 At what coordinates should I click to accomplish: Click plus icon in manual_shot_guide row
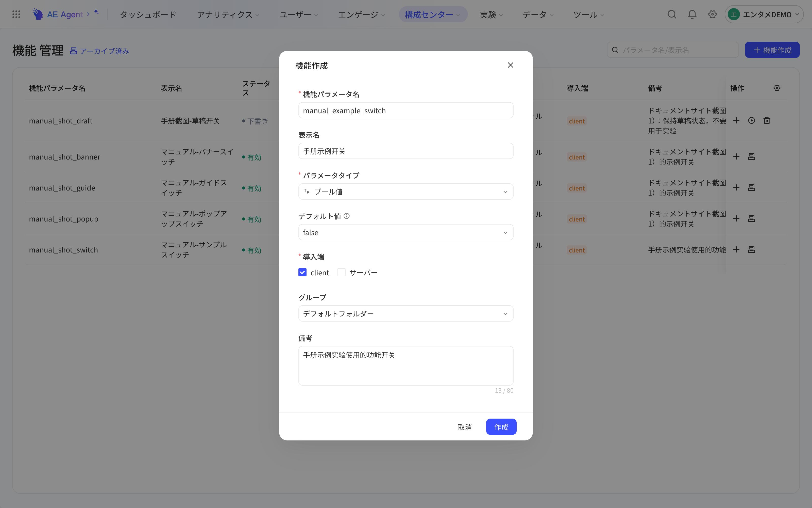(736, 187)
